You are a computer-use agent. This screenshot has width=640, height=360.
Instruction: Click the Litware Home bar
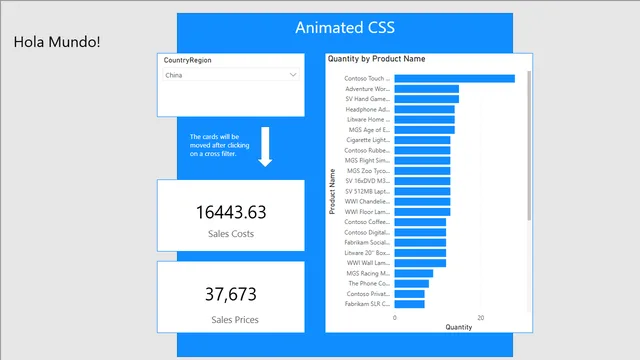424,120
